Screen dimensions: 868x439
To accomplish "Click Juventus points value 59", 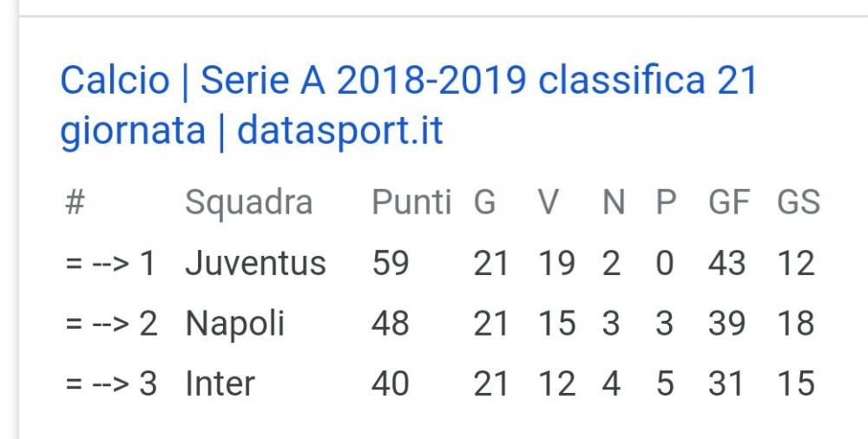I will point(391,263).
